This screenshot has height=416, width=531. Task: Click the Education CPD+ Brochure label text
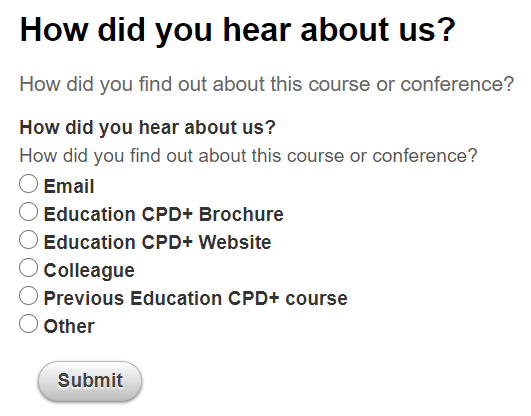tap(164, 214)
